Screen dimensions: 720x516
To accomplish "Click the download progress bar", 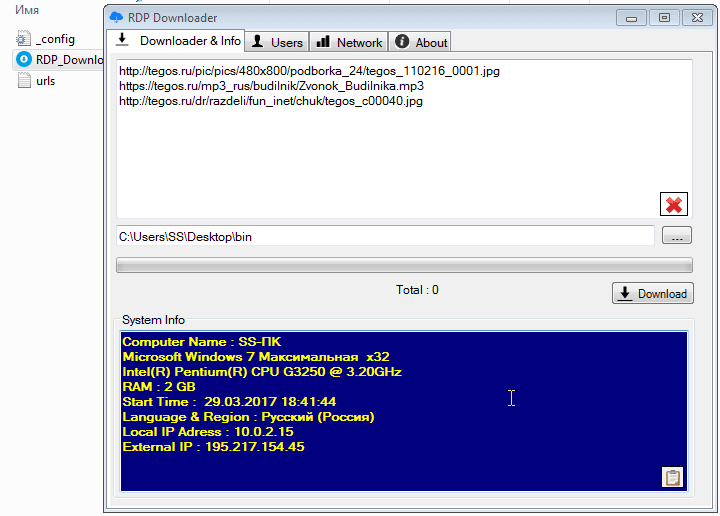I will tap(404, 265).
